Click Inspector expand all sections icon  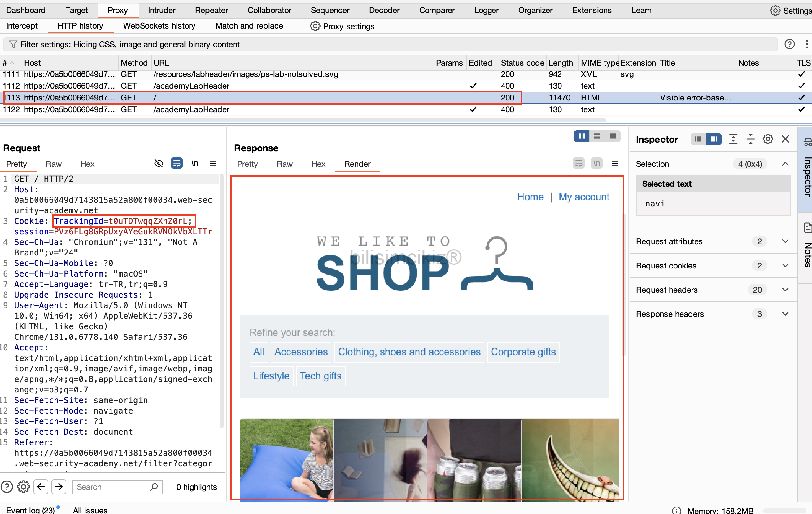[733, 139]
